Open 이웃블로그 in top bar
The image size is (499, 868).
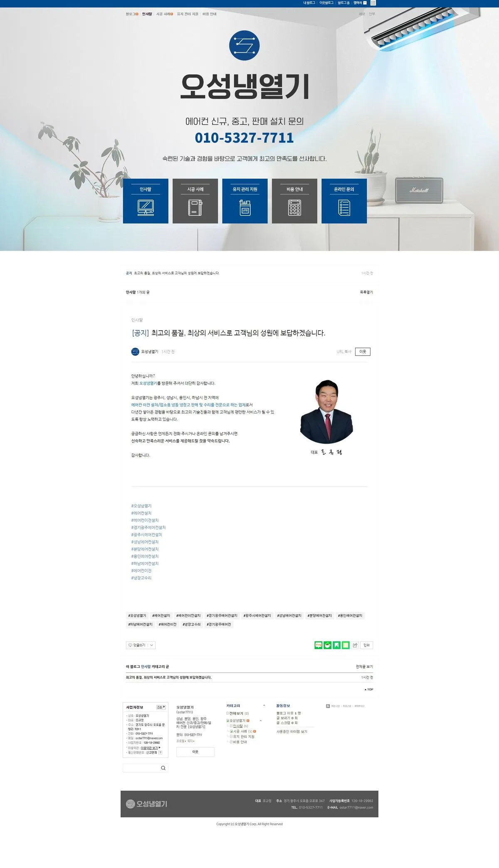[x=326, y=3]
